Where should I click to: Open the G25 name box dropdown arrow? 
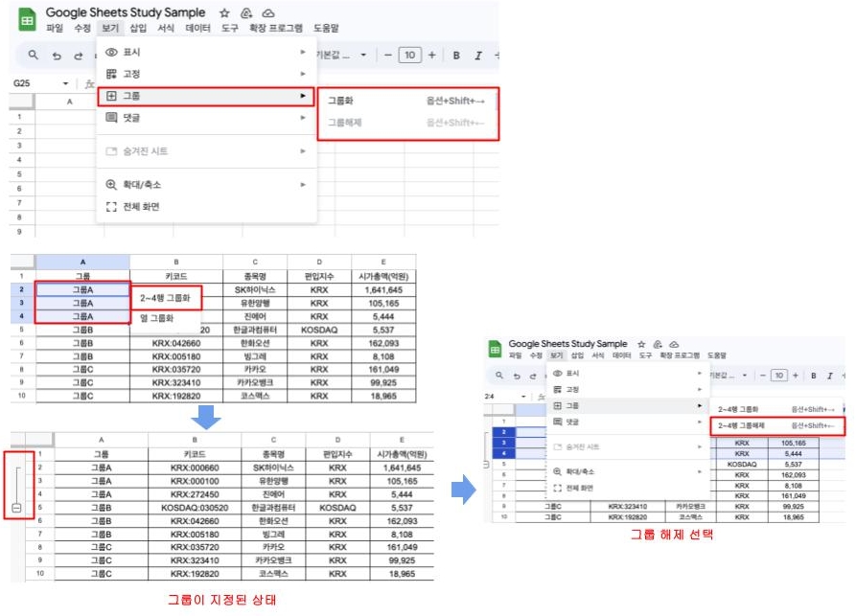[x=65, y=83]
